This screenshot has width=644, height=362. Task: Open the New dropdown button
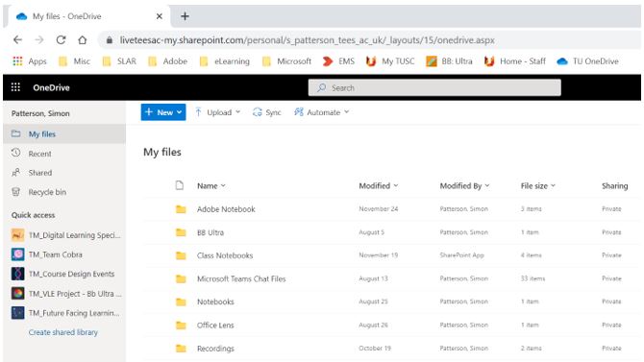tap(163, 112)
